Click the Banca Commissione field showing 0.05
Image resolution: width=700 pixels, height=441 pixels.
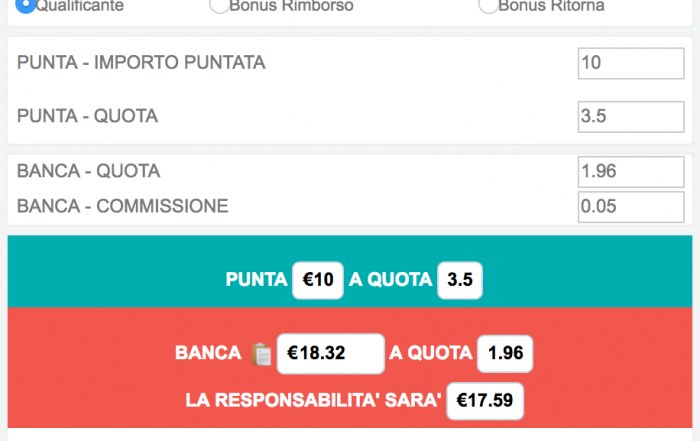point(631,207)
